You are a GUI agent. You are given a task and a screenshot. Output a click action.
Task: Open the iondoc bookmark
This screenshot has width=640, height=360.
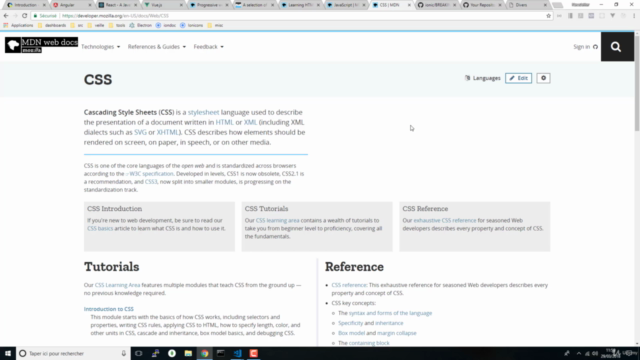pyautogui.click(x=166, y=25)
